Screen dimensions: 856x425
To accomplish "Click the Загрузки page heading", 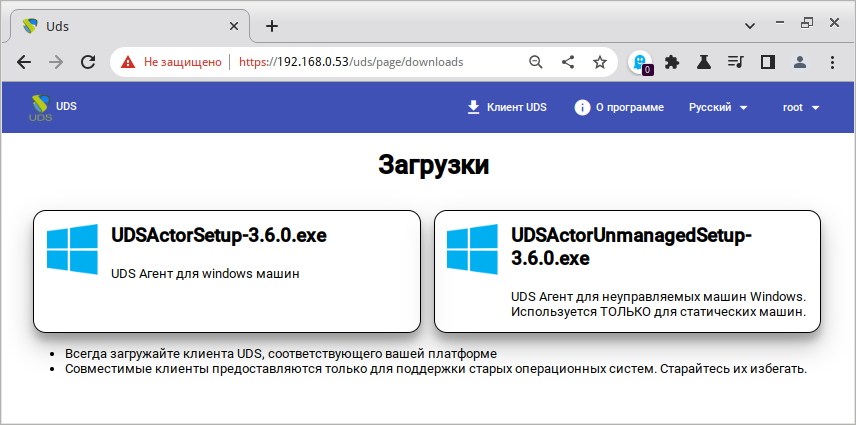I will coord(433,165).
